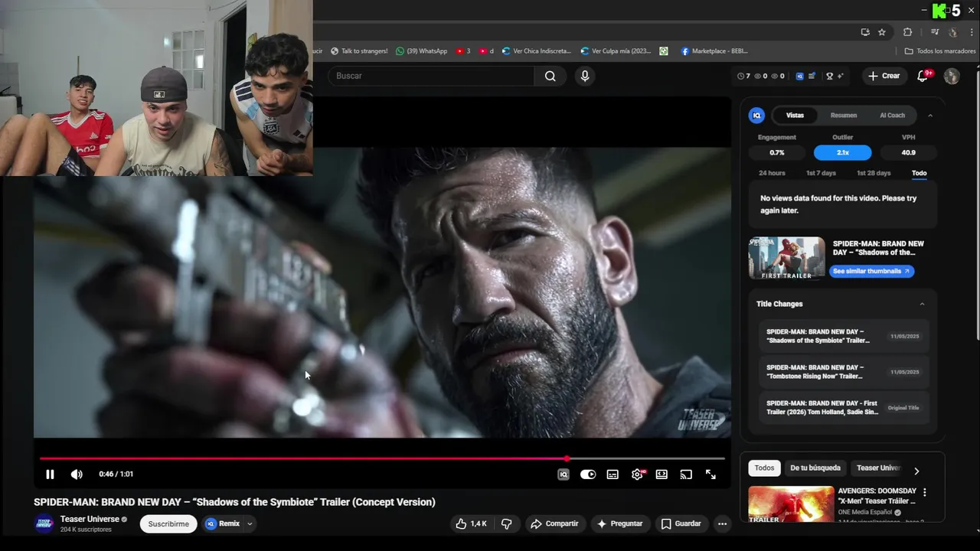Subscribe with the Suscribirme button
This screenshot has width=980, height=551.
(168, 523)
